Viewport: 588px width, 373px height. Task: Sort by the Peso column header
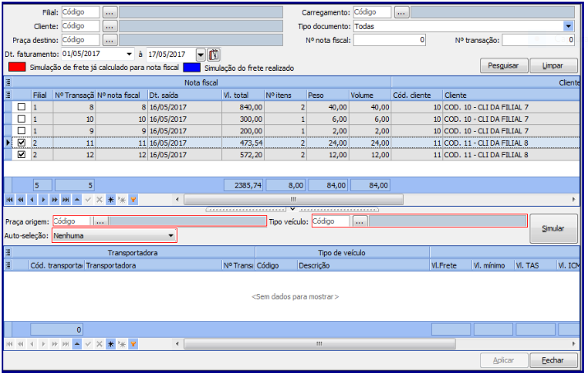pos(328,95)
